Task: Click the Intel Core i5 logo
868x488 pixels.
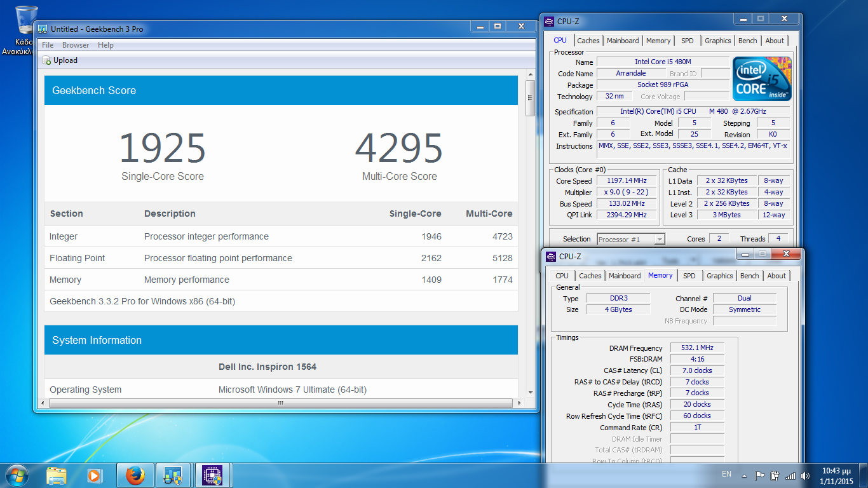Action: 762,78
